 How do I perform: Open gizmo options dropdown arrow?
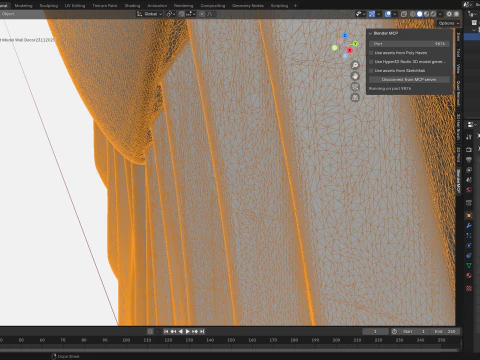coord(378,14)
